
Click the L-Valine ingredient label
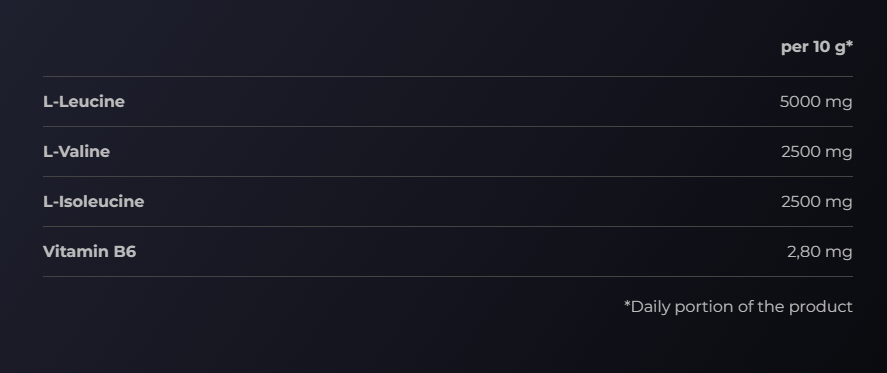click(76, 152)
